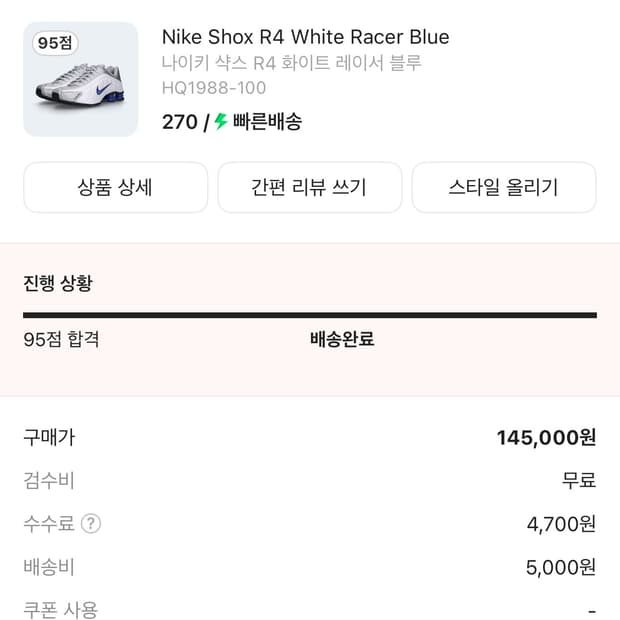Tap the 95점 badge on the shoe image
The height and width of the screenshot is (620, 620).
coord(56,43)
